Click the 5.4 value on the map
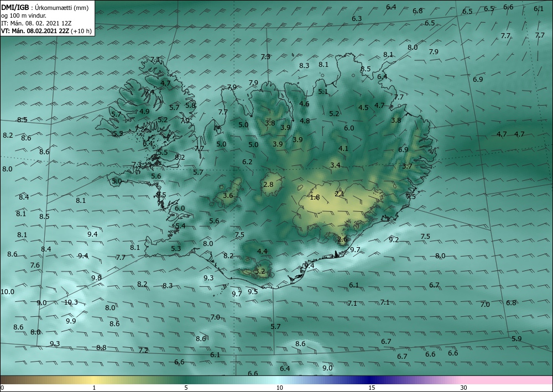This screenshot has width=553, height=392. point(180,226)
